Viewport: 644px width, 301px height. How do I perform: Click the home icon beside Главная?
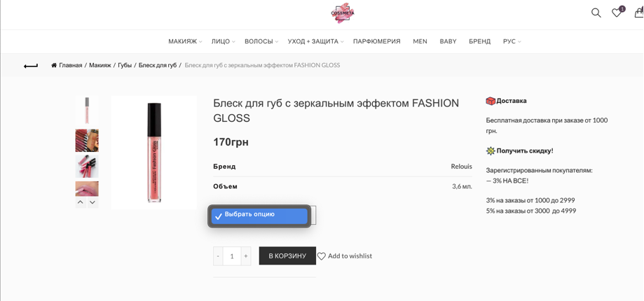click(x=54, y=65)
